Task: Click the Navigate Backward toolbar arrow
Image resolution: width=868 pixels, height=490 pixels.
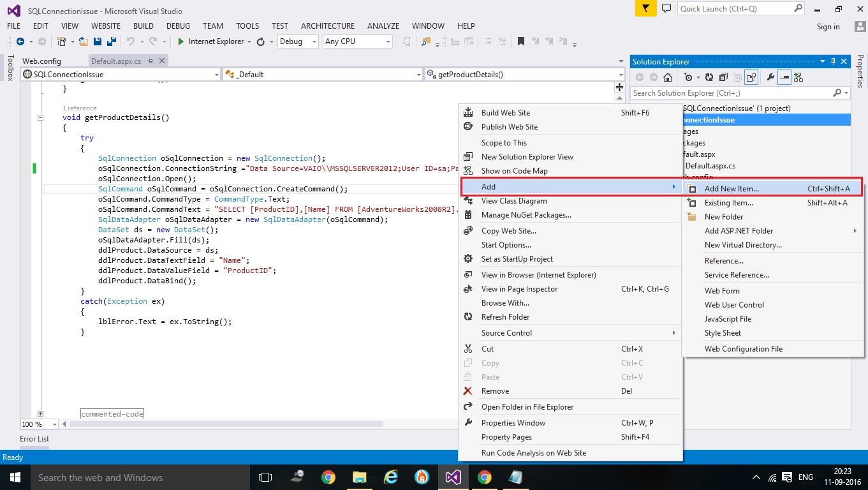Action: 20,41
